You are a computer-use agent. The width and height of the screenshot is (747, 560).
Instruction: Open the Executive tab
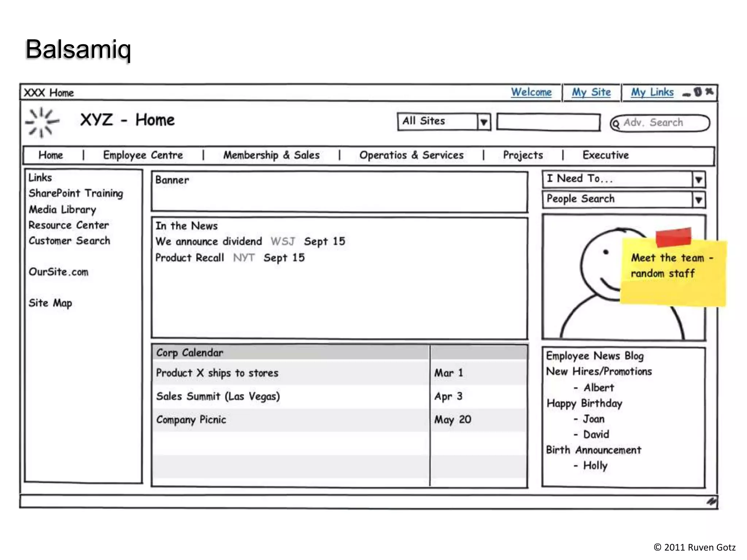click(x=605, y=155)
